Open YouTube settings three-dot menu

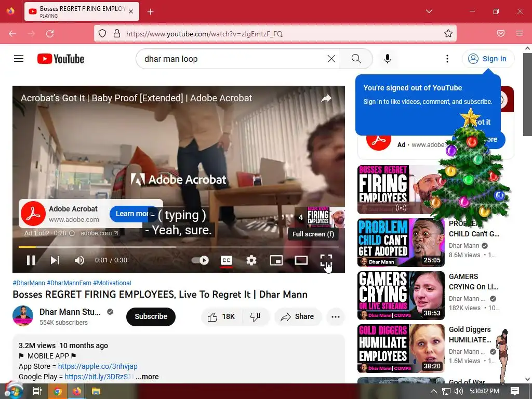point(447,59)
